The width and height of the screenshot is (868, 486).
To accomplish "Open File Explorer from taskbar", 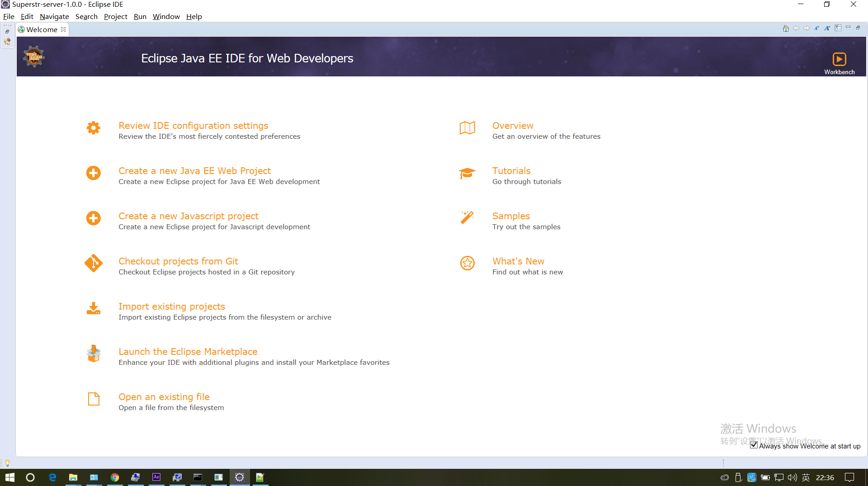I will (x=73, y=477).
